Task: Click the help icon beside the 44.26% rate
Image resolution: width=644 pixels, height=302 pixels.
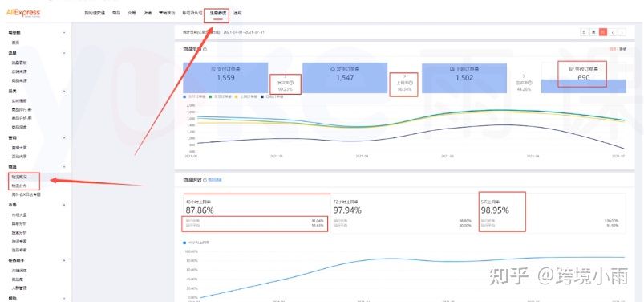Action: (531, 82)
